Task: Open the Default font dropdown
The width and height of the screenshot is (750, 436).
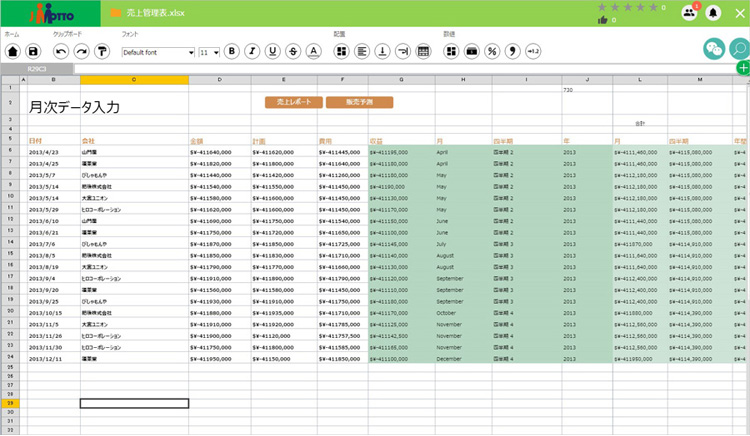Action: coord(158,52)
